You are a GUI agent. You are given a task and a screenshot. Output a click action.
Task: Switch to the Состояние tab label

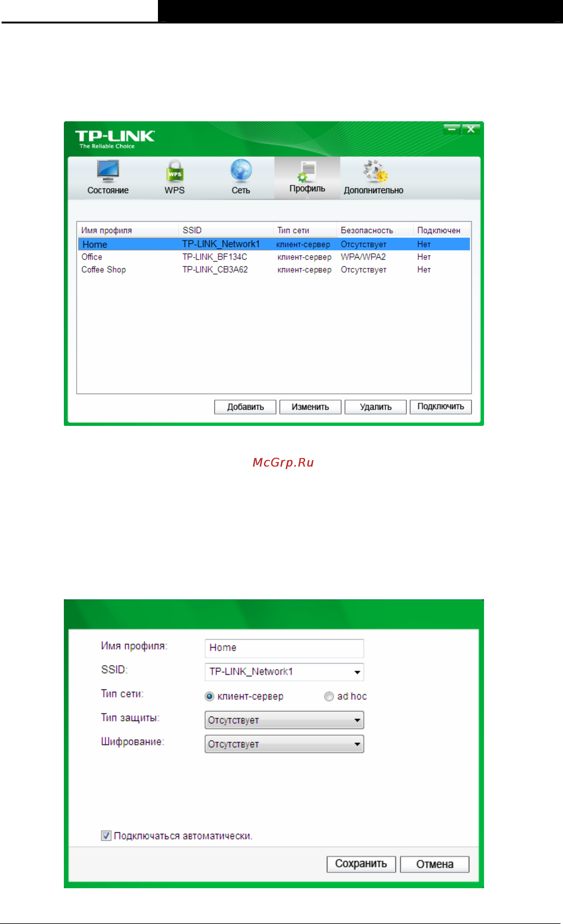click(x=108, y=190)
